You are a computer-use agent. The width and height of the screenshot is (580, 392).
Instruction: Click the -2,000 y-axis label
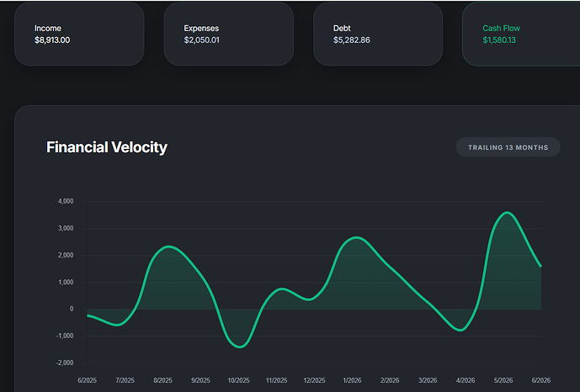pos(65,363)
